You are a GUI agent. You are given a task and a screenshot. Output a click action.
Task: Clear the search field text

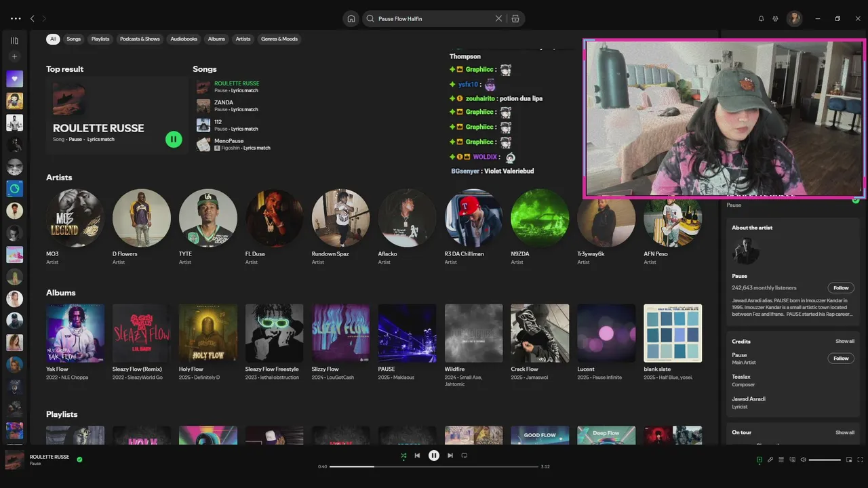[x=498, y=19]
